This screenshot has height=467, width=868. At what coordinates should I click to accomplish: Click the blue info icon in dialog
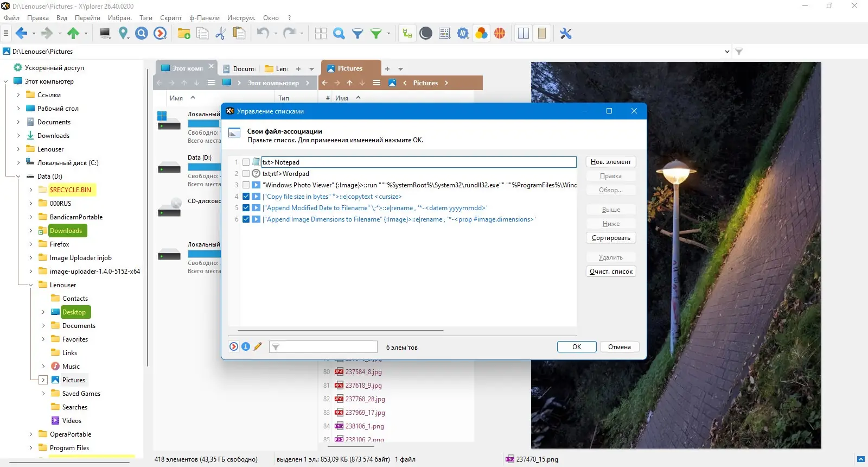pos(246,346)
